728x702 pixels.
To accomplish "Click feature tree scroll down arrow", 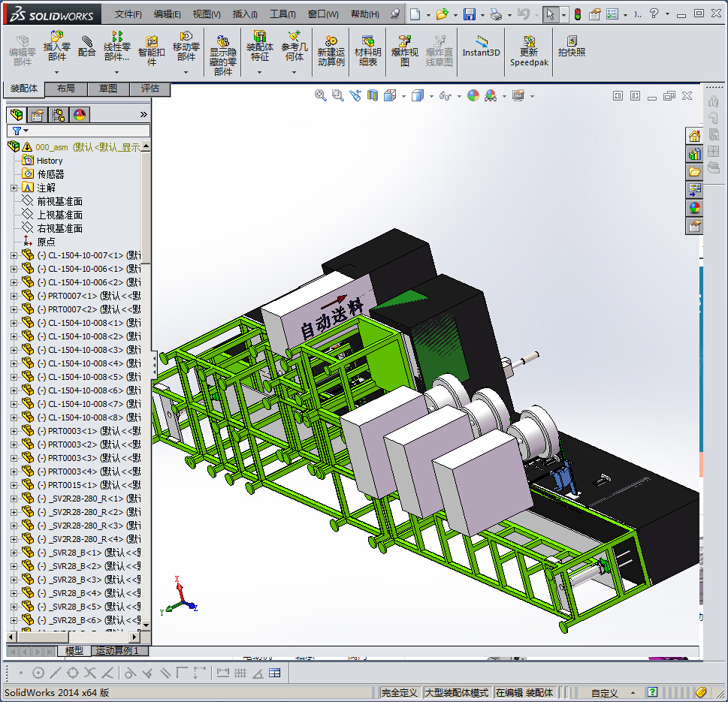I will click(x=147, y=625).
